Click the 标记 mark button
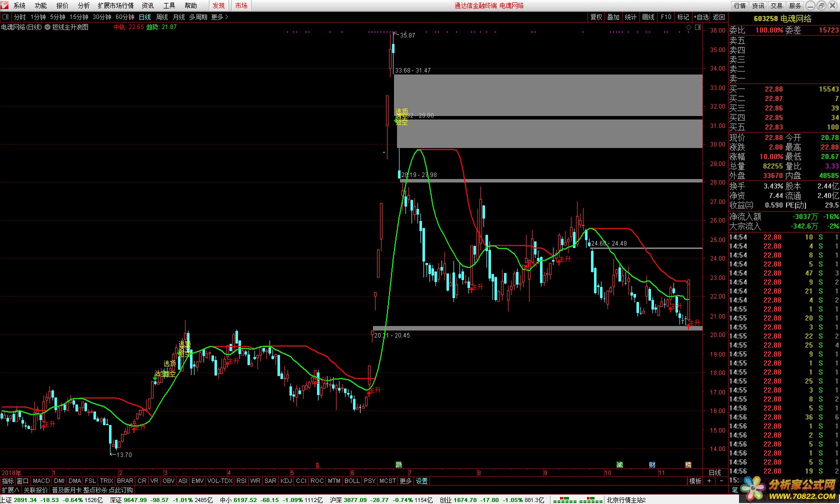840x504 pixels. pos(683,17)
